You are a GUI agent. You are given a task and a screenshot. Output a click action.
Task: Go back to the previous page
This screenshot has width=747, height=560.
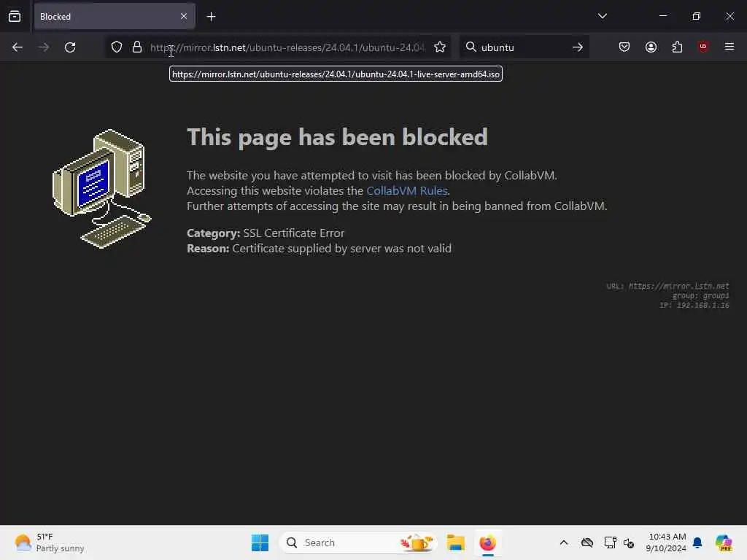pyautogui.click(x=18, y=47)
